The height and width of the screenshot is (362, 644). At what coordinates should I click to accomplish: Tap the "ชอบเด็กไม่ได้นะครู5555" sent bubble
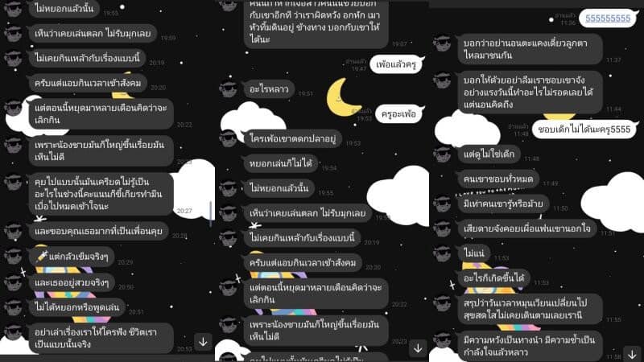pos(584,130)
